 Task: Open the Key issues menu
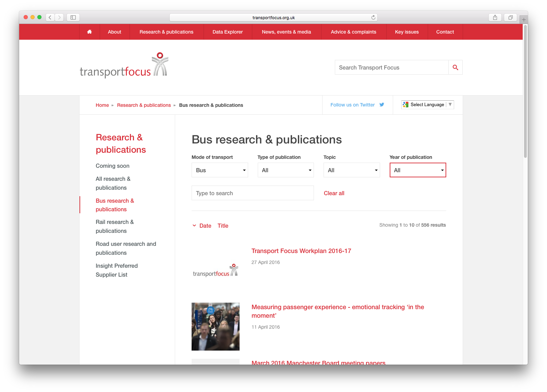tap(407, 32)
